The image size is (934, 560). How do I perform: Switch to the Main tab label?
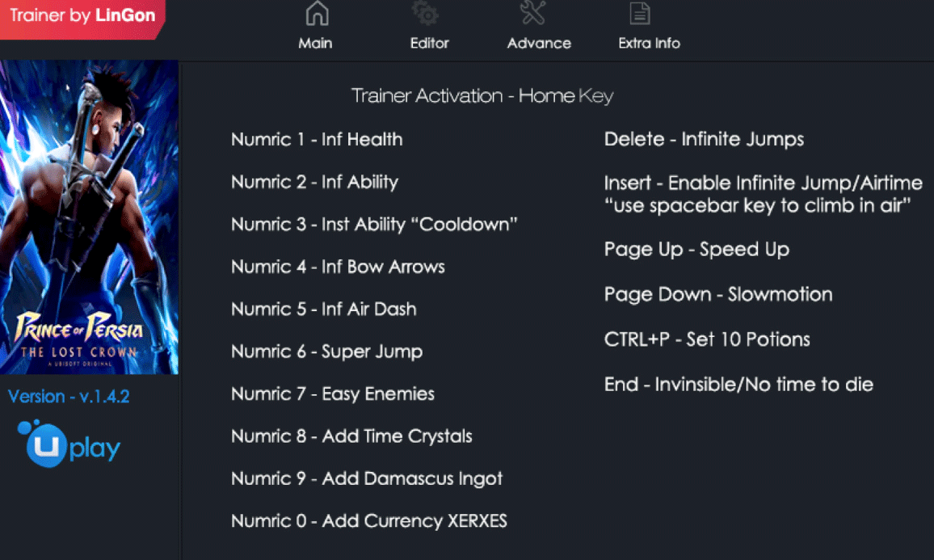click(315, 44)
